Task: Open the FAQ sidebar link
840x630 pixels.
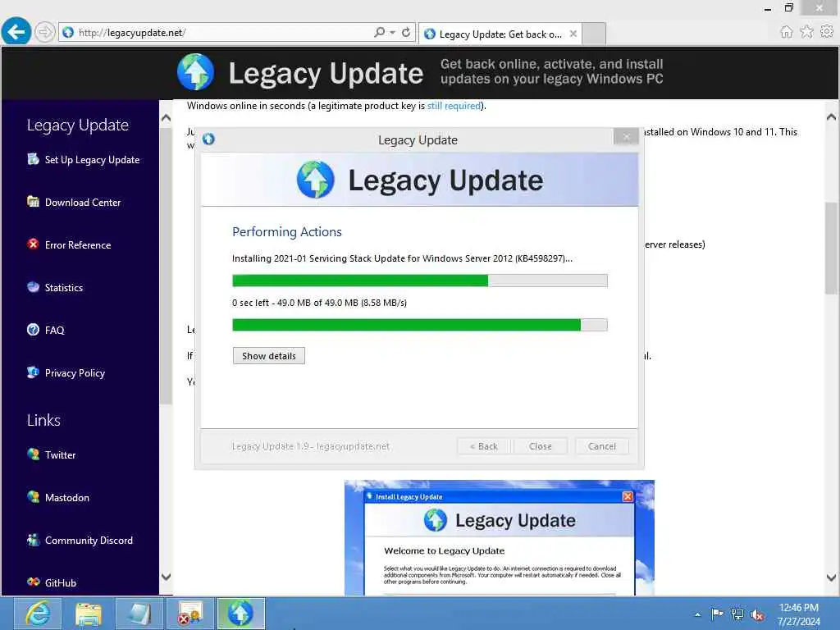Action: [55, 330]
